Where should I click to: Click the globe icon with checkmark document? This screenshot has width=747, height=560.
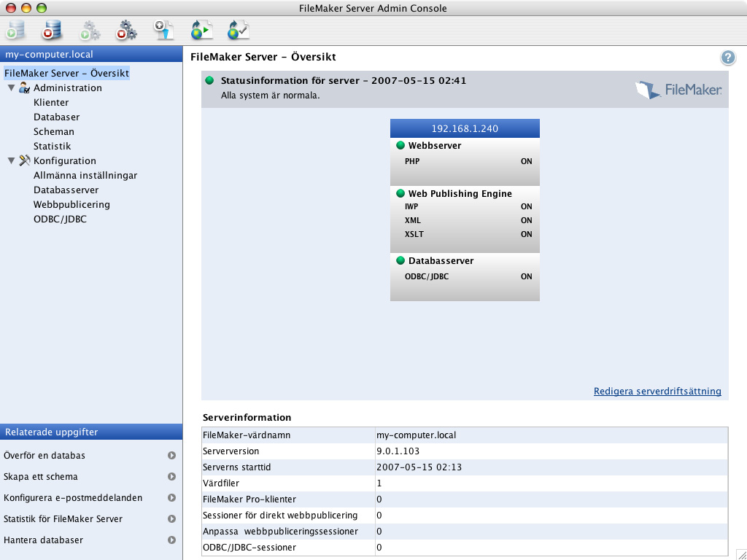click(x=239, y=31)
